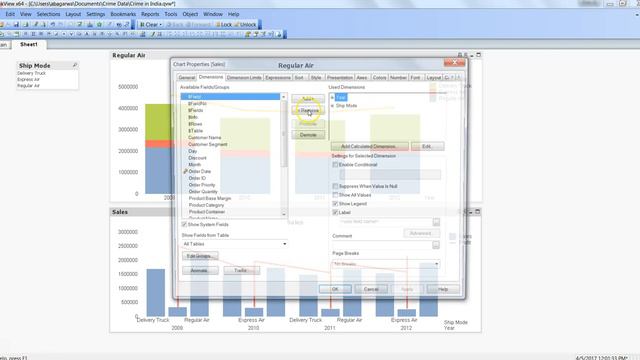Toggle the Show System Fields checkbox
Screen dimensions: 640x360
click(x=184, y=224)
